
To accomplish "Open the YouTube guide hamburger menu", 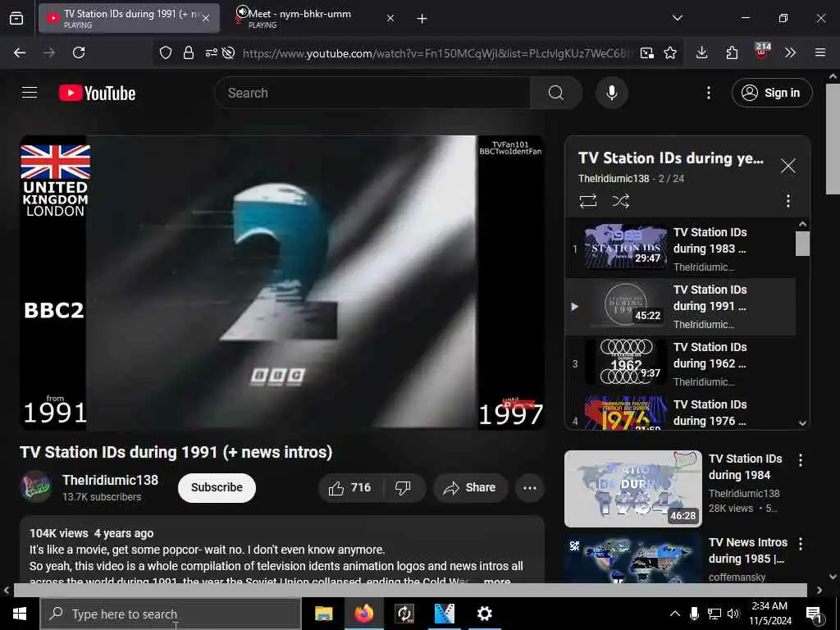I will tap(30, 93).
